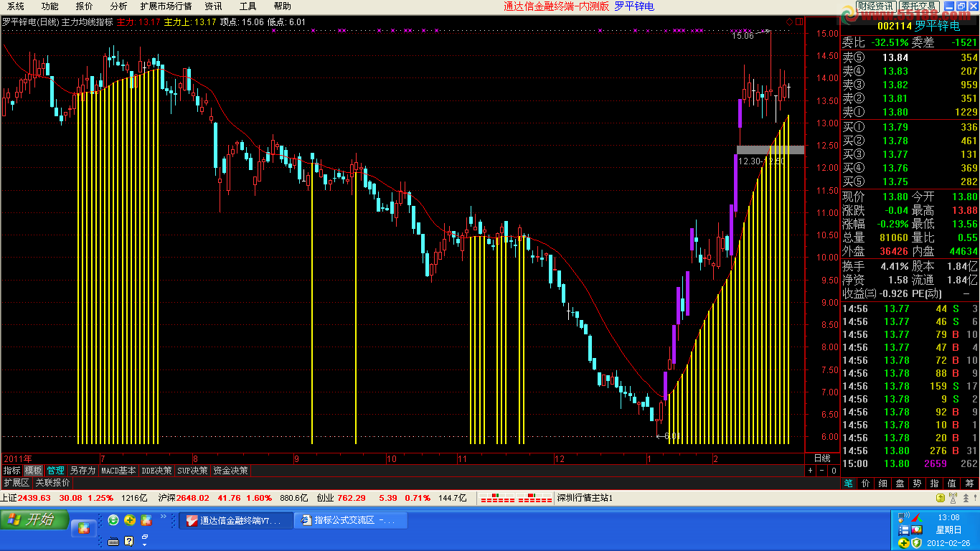Click the 日线 period label
The image size is (980, 551).
tap(821, 458)
